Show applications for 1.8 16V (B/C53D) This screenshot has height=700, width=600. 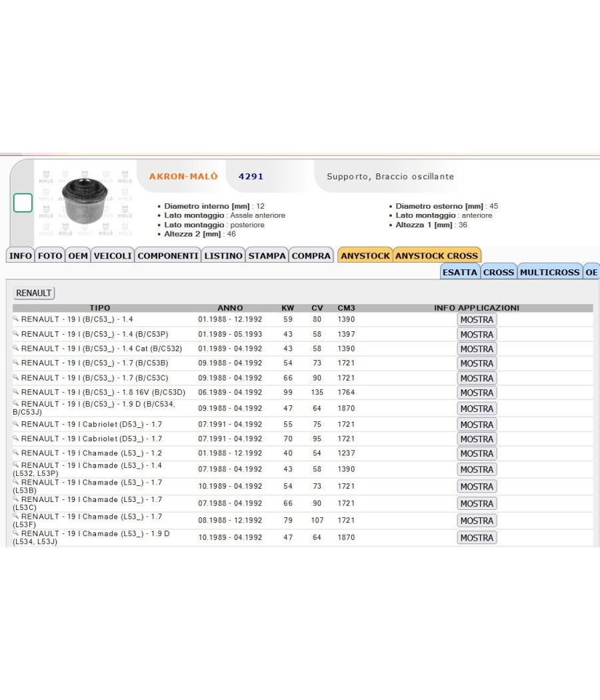click(x=477, y=393)
